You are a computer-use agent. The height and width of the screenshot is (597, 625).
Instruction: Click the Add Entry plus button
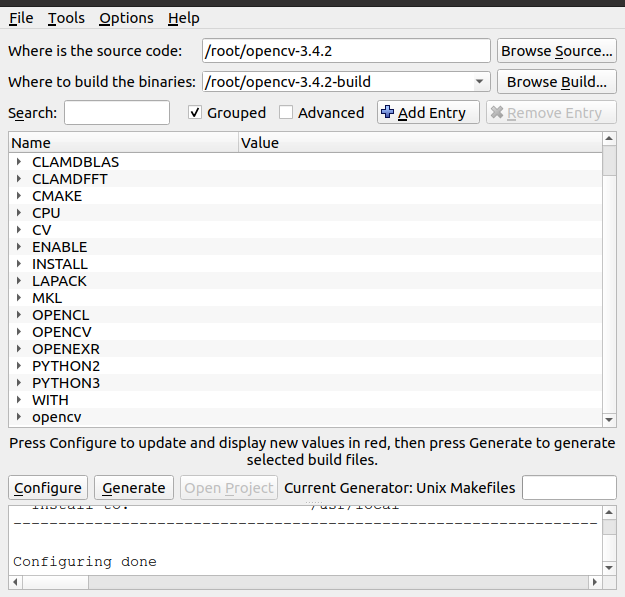(x=428, y=112)
